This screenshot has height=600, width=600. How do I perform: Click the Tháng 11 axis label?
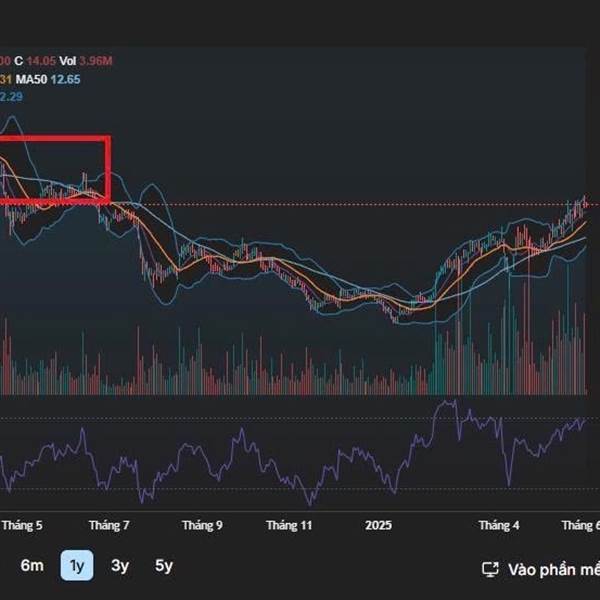(289, 525)
